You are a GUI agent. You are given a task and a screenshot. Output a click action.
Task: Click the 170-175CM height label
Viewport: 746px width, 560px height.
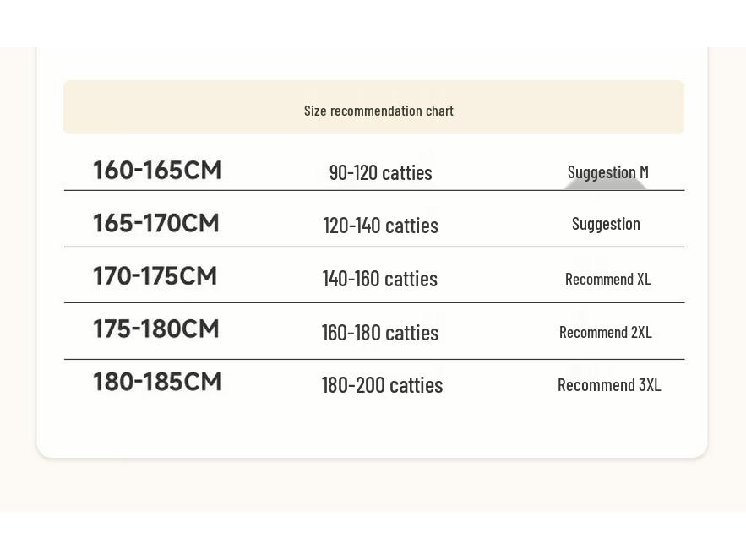pyautogui.click(x=155, y=276)
